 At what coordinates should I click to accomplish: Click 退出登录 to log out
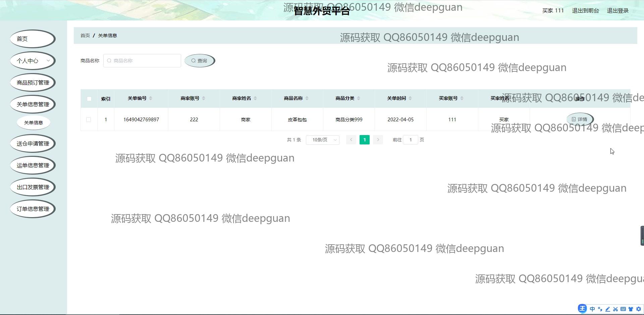coord(618,11)
